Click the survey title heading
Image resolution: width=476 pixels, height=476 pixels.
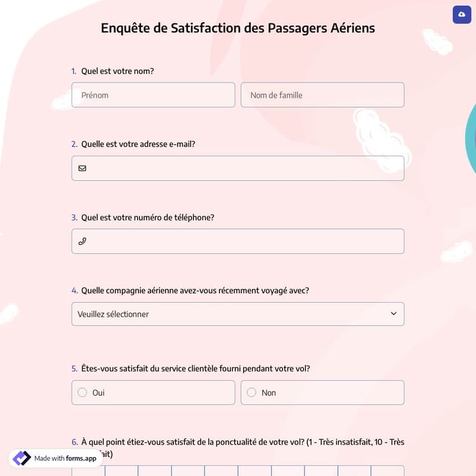click(238, 28)
